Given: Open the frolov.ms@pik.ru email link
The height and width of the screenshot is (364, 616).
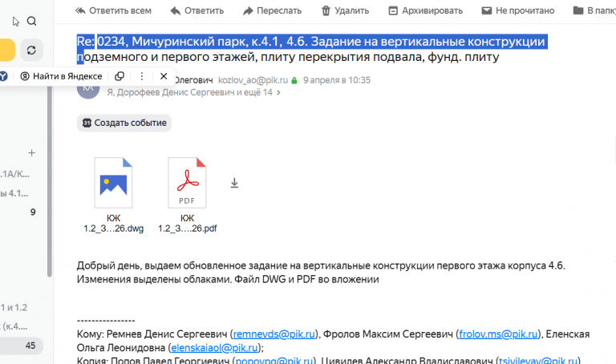Looking at the screenshot, I should coord(498,334).
